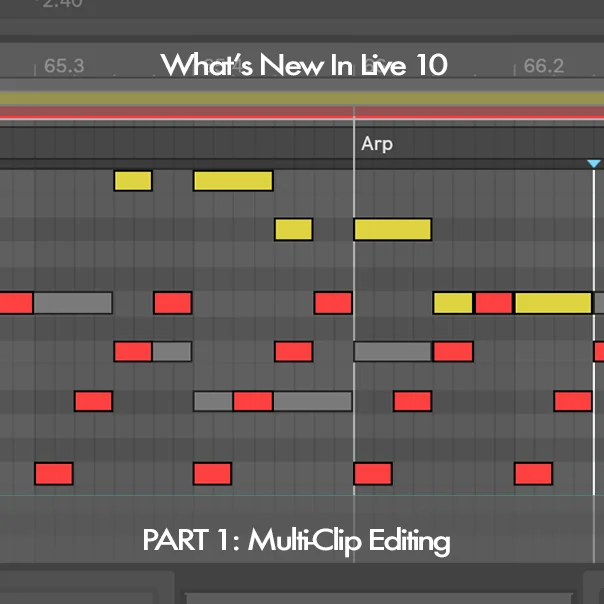
Task: Select the long yellow note ending at the loop marker
Action: [x=553, y=303]
